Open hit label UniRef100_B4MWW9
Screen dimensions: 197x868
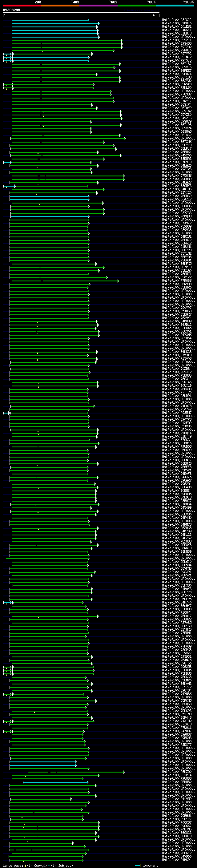click(177, 321)
